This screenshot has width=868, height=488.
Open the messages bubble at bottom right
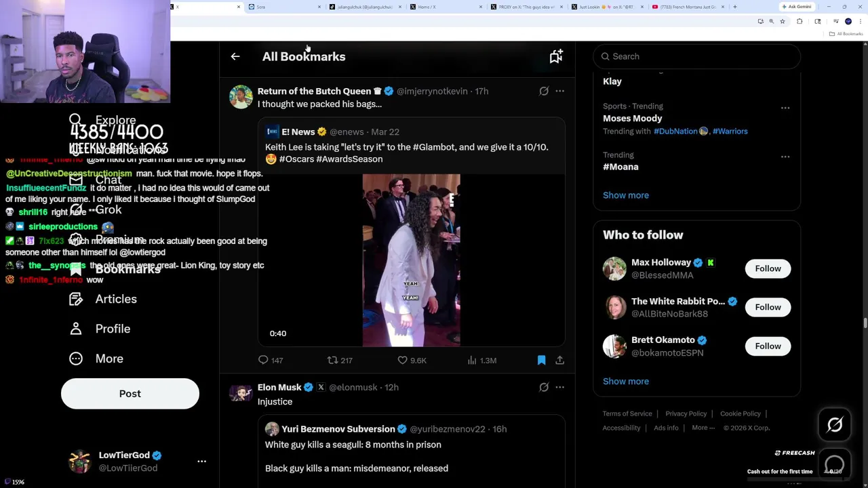[835, 465]
